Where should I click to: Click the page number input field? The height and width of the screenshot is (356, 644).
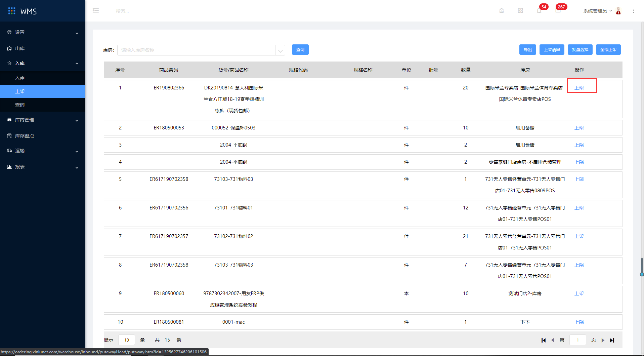point(578,340)
